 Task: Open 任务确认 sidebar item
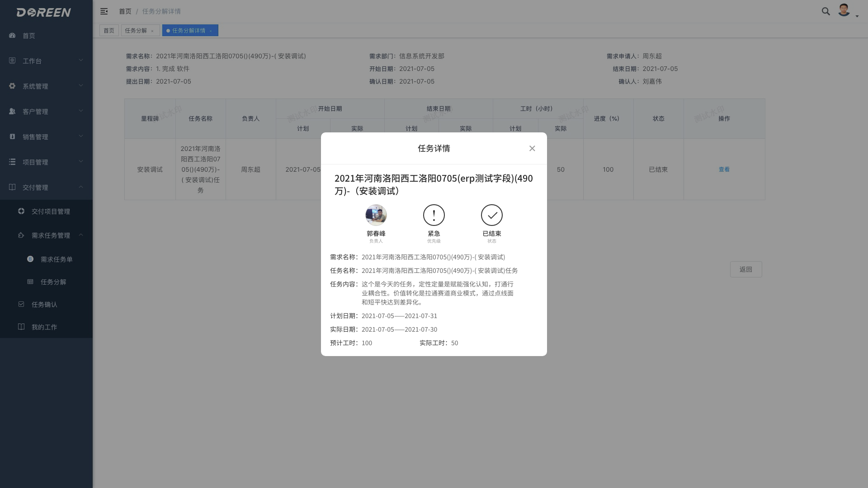point(46,305)
